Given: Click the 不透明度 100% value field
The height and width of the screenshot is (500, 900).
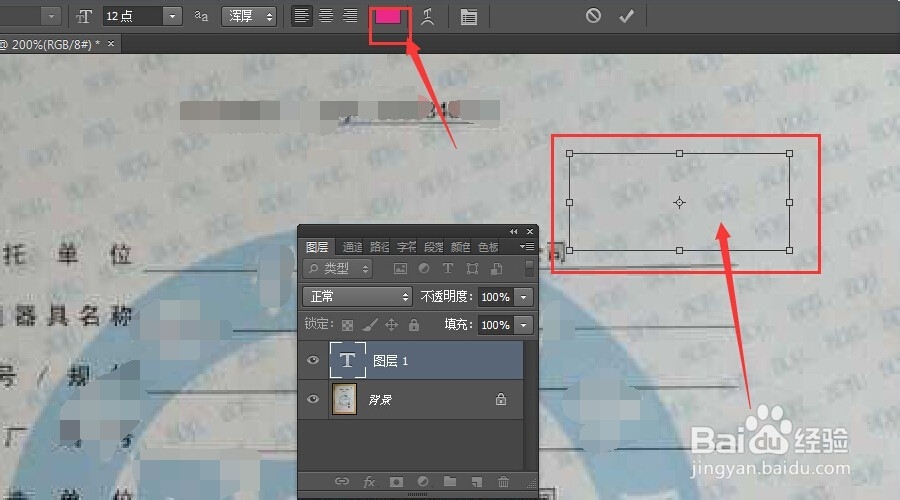Looking at the screenshot, I should click(495, 297).
